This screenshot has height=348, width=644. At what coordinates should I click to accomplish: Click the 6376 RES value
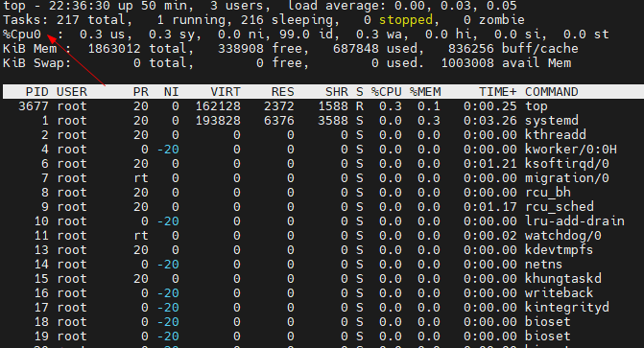pos(279,120)
